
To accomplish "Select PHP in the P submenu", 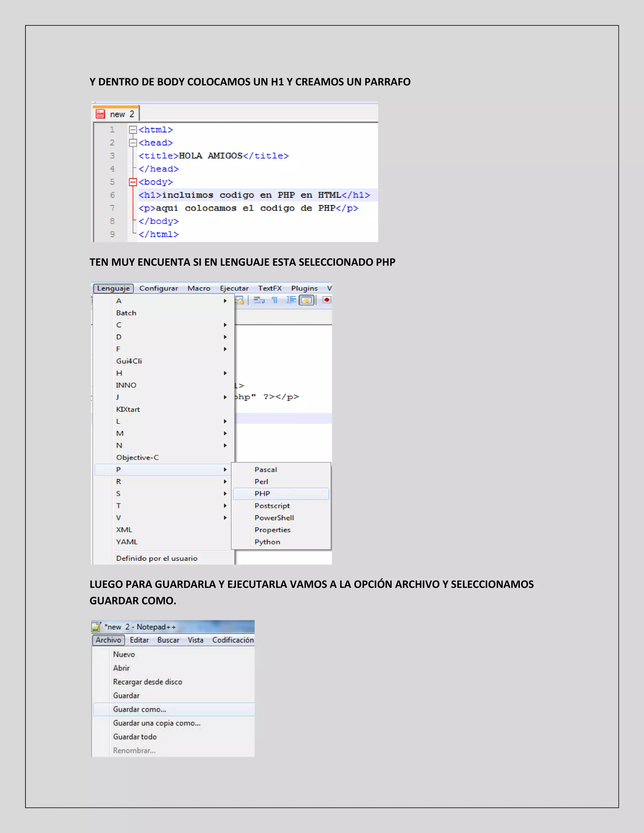I will [281, 494].
